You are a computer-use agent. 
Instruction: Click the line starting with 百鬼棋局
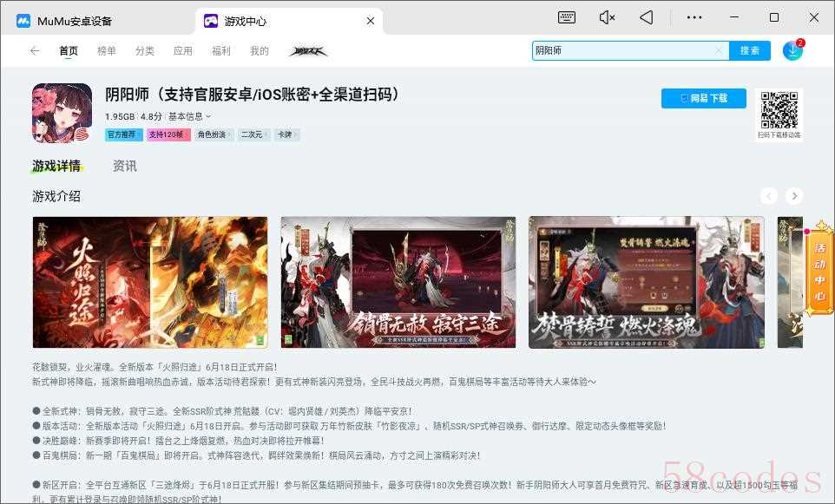coord(256,455)
